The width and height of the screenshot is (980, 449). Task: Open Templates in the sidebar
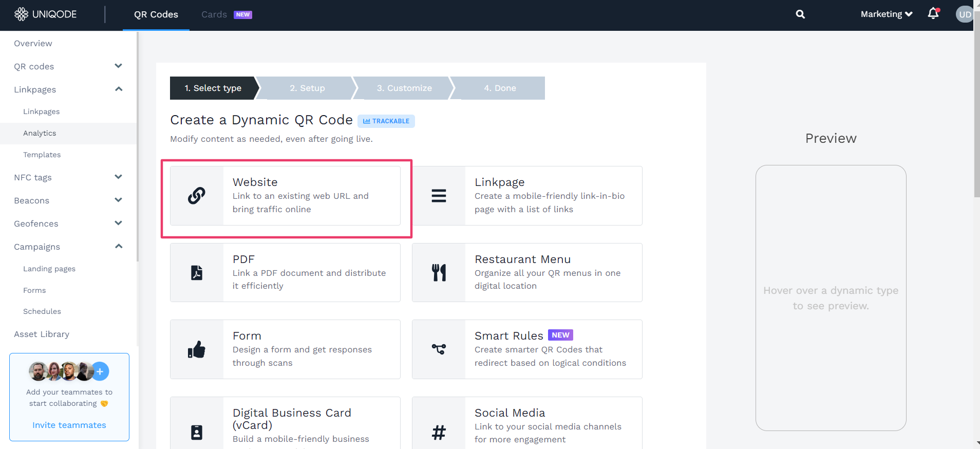42,155
